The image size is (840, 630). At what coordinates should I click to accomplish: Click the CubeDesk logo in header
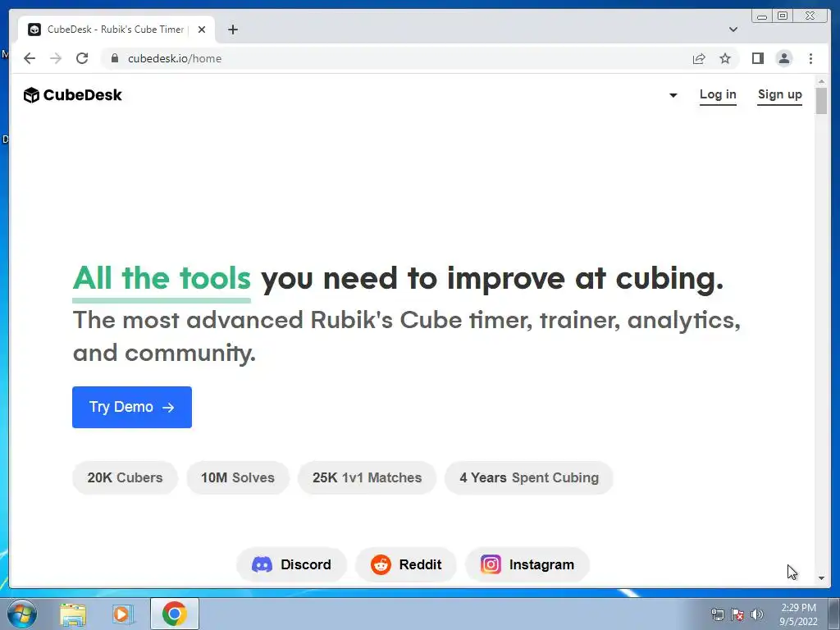tap(73, 95)
